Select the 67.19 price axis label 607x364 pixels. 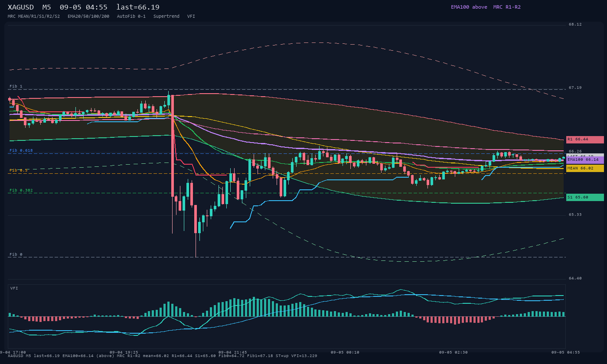[x=575, y=88]
